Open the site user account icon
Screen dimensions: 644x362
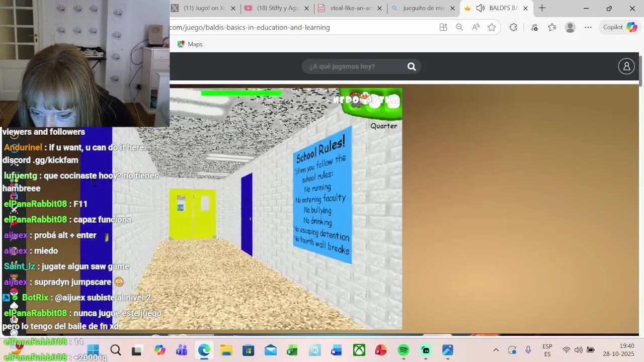(x=626, y=66)
